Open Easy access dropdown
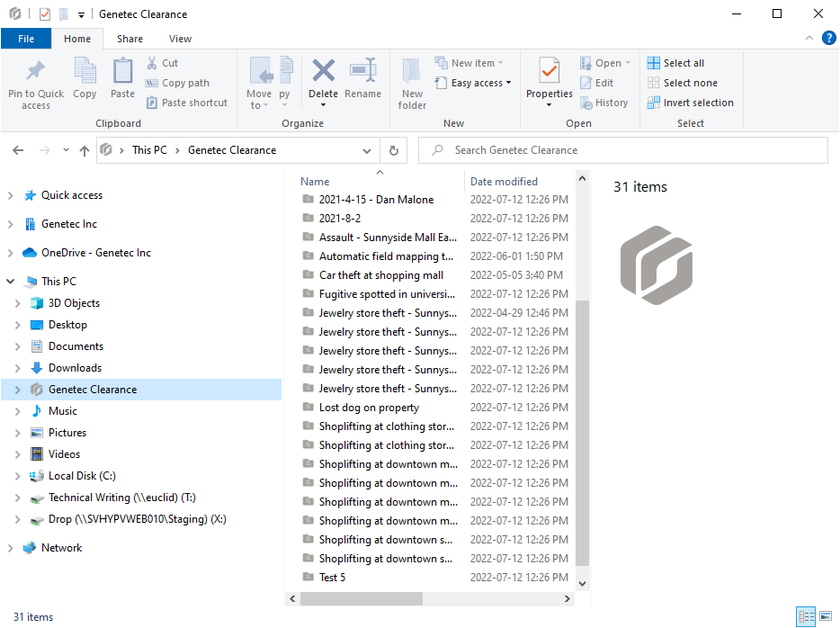This screenshot has width=840, height=628. (x=473, y=83)
